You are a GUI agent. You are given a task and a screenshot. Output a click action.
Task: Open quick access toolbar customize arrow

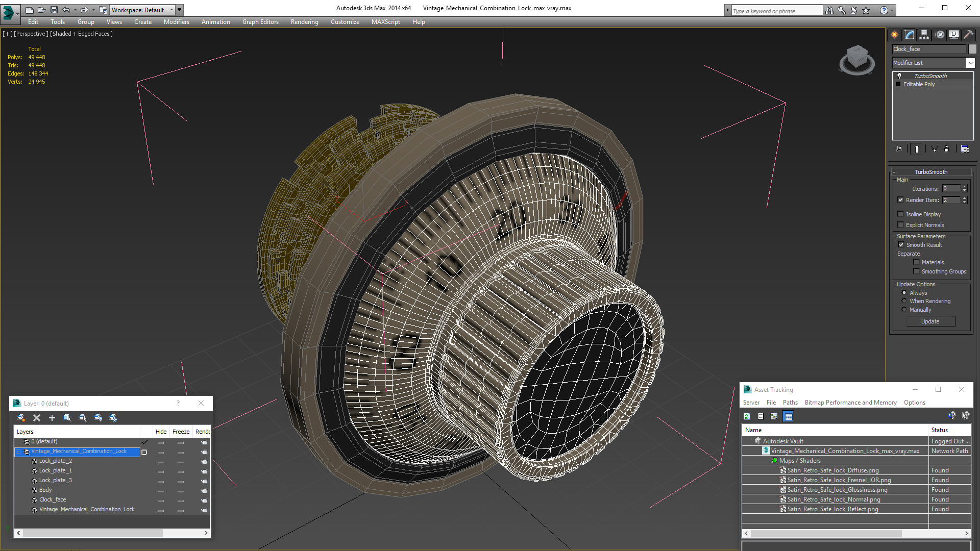179,10
